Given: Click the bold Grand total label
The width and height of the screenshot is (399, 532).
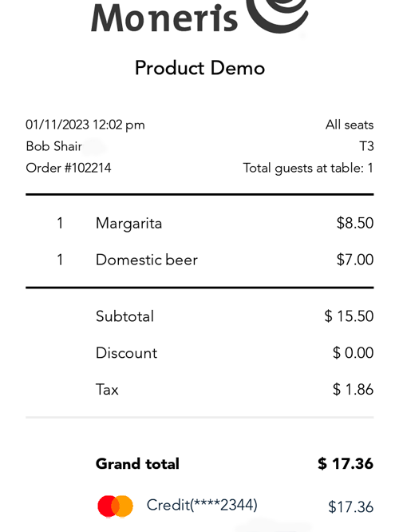Looking at the screenshot, I should click(x=137, y=464).
